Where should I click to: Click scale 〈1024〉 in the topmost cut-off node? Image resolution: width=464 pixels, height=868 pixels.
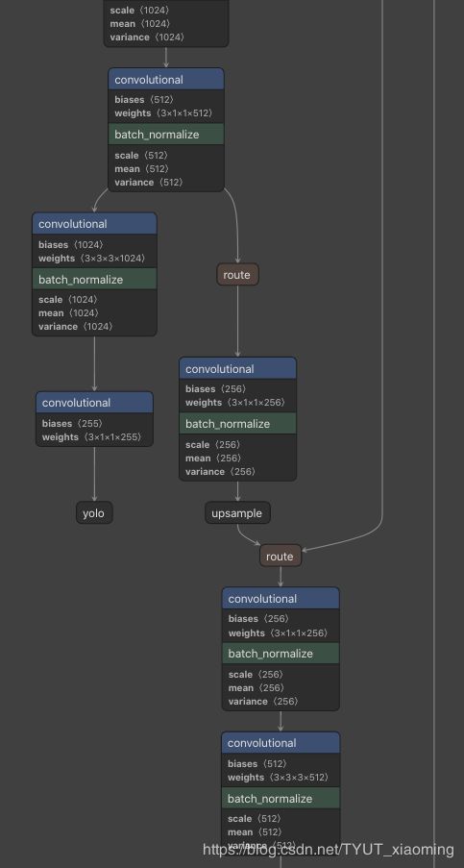(140, 10)
